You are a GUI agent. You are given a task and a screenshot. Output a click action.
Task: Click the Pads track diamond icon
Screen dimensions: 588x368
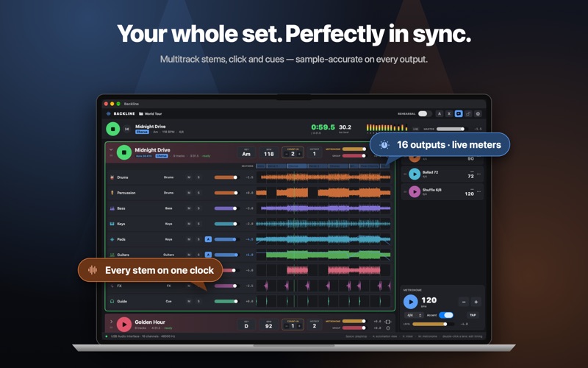[112, 239]
